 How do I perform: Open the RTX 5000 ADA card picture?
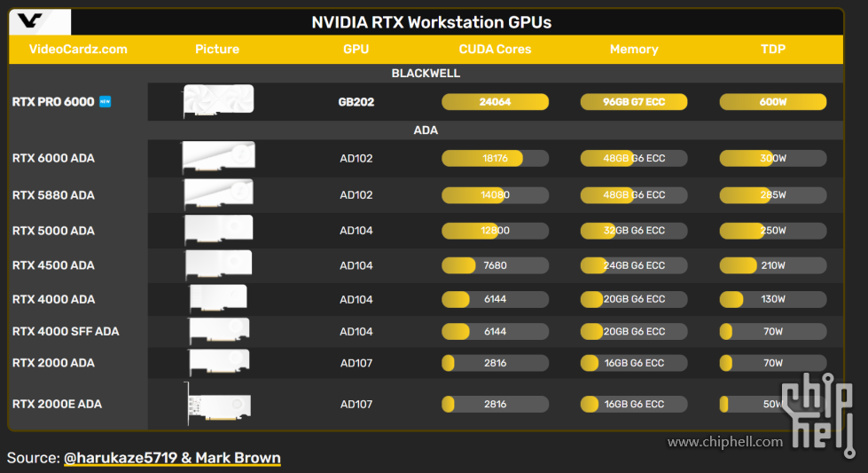[x=218, y=230]
